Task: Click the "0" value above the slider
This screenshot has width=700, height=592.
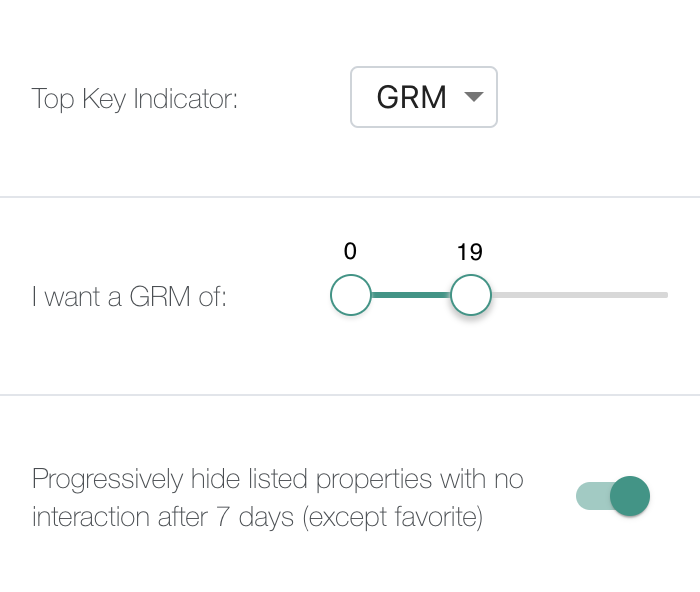Action: [x=350, y=252]
